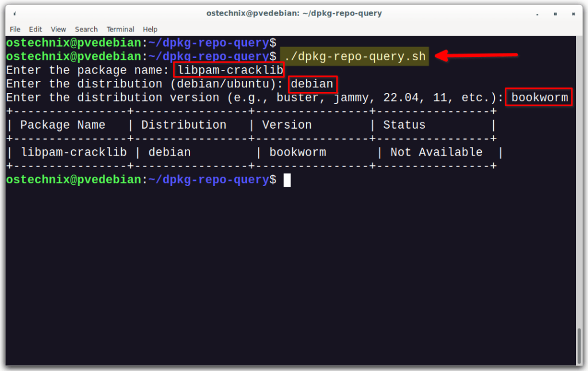Click the boxed libpam-cracklib package name
This screenshot has height=371, width=588.
229,69
